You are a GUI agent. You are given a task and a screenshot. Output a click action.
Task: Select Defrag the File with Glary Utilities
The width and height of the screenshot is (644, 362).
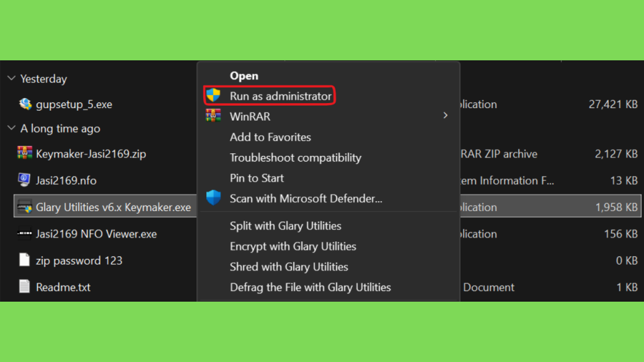point(310,287)
